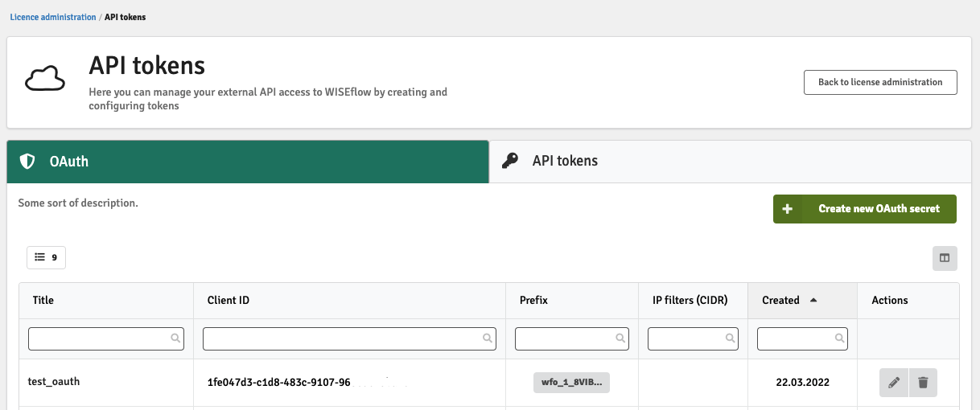Click Back to license administration button
Viewport: 980px width, 410px height.
880,82
